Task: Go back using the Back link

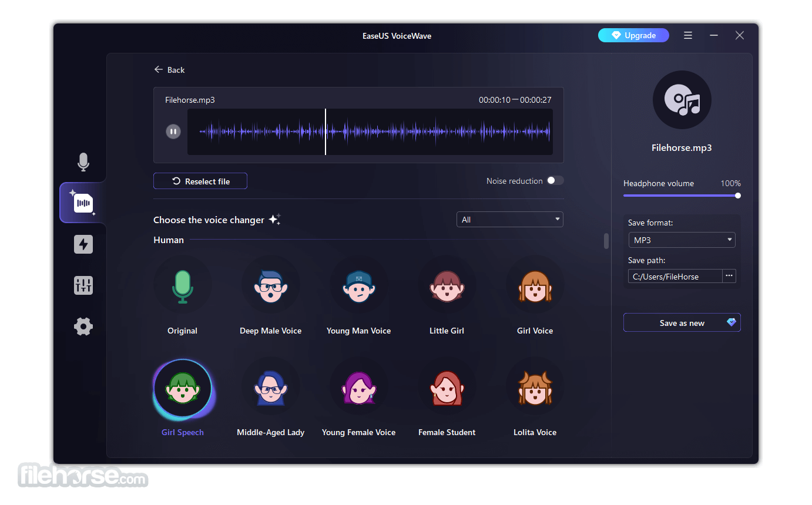Action: [169, 70]
